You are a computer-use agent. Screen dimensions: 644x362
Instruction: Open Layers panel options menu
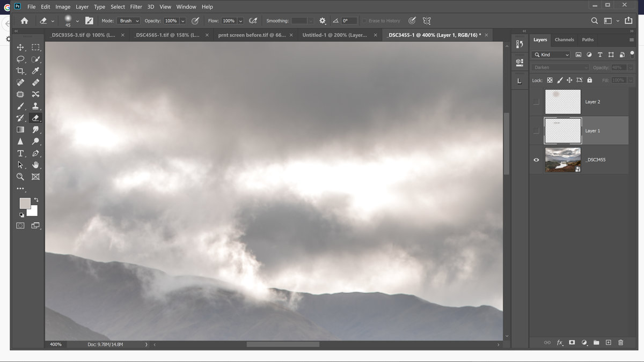[x=631, y=40]
